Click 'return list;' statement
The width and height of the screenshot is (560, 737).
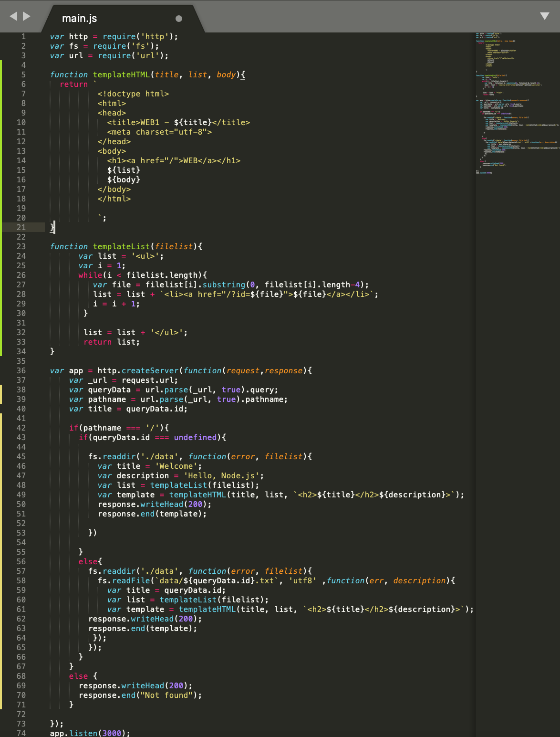[x=112, y=342]
